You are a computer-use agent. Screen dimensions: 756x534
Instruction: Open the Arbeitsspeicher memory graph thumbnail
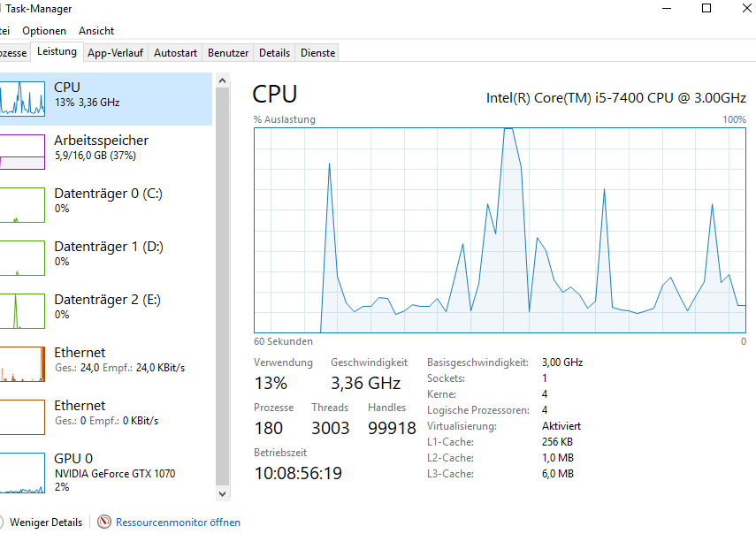click(22, 152)
